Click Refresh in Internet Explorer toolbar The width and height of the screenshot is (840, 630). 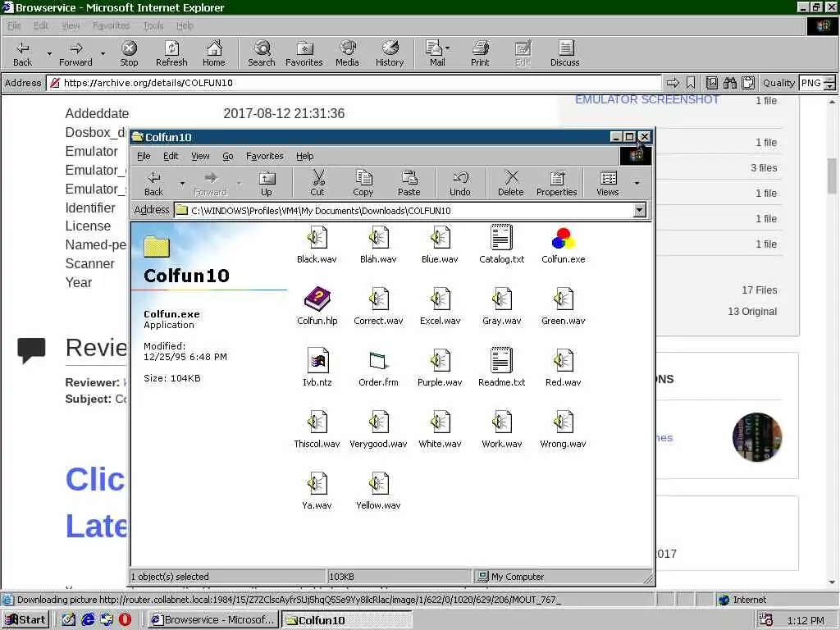pos(171,53)
